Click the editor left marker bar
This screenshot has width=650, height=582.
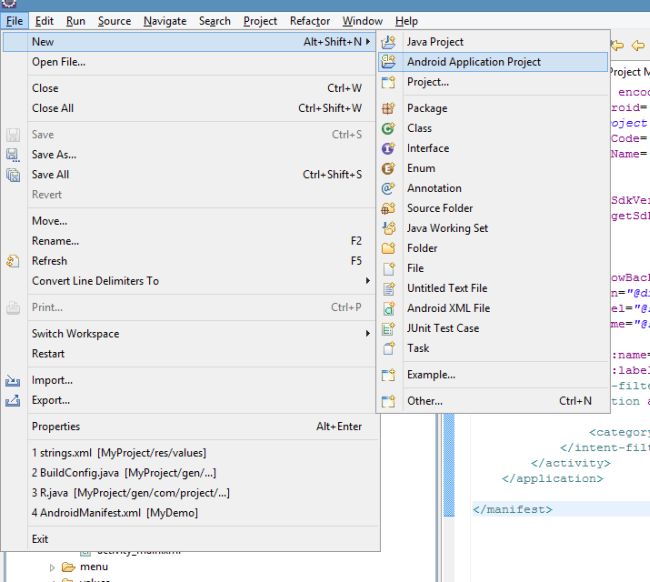pos(449,465)
